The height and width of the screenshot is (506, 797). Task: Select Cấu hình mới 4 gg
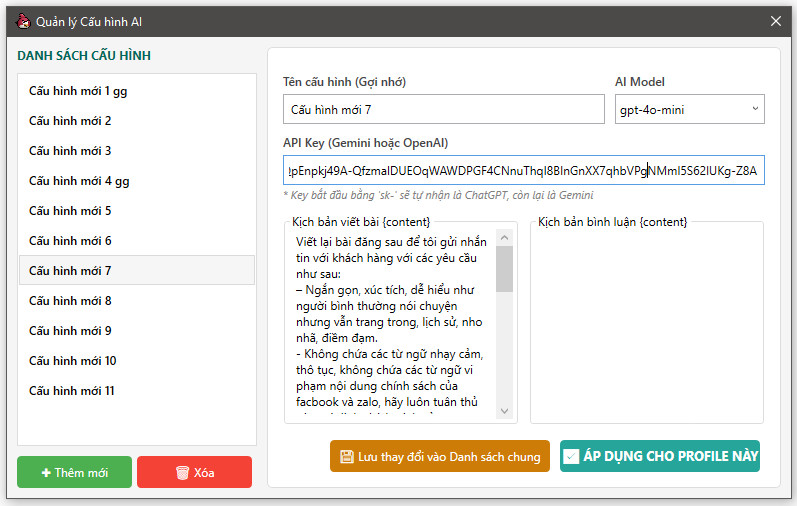79,181
